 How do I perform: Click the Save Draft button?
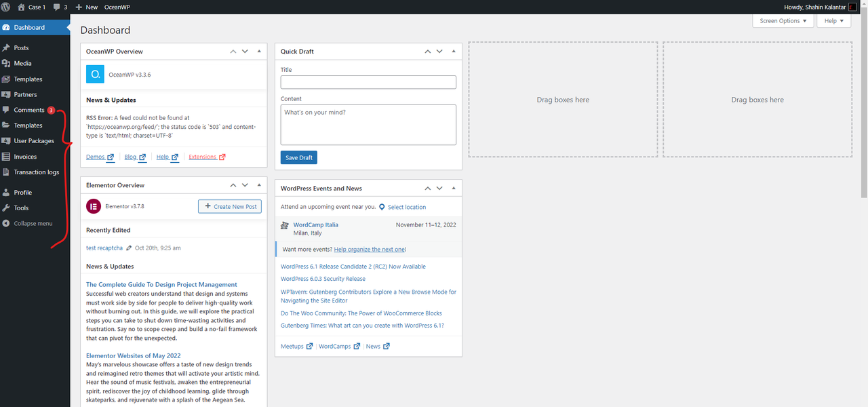point(299,158)
